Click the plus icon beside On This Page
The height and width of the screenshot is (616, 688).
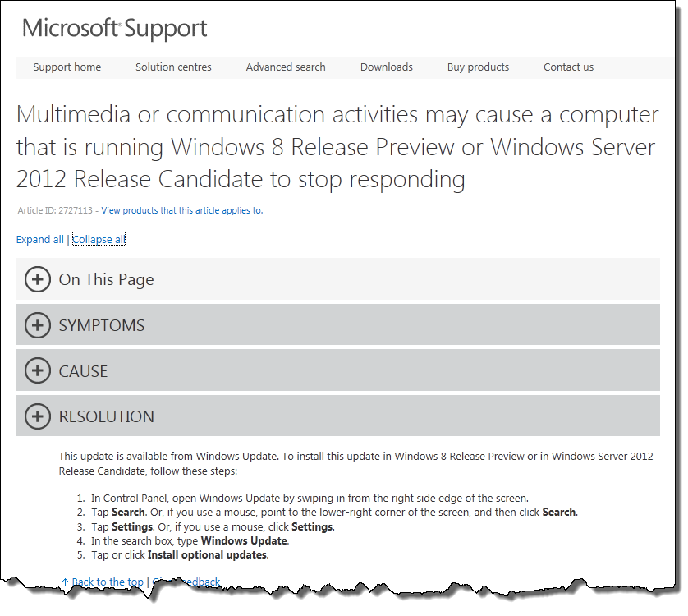[x=38, y=279]
